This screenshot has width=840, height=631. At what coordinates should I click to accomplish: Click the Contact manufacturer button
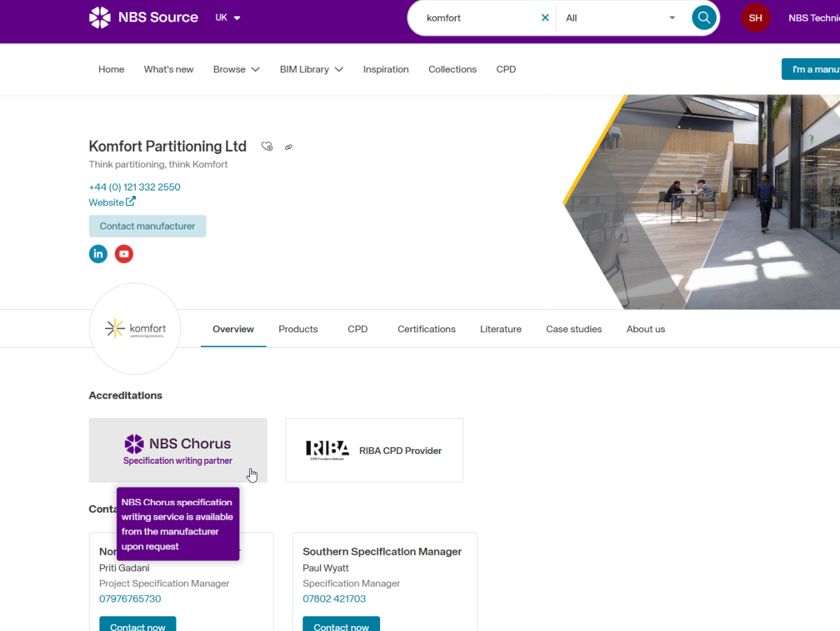tap(148, 226)
